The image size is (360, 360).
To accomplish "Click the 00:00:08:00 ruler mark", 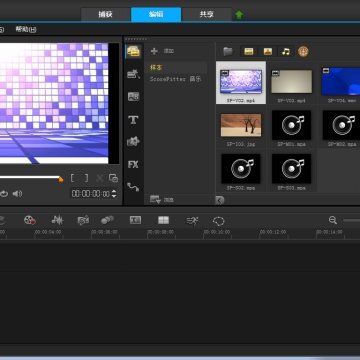I will pyautogui.click(x=161, y=232).
